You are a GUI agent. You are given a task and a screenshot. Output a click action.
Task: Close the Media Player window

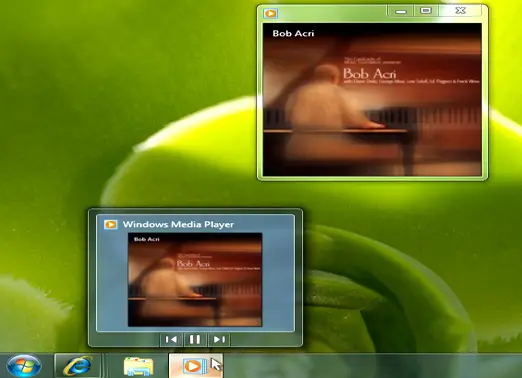(x=460, y=11)
